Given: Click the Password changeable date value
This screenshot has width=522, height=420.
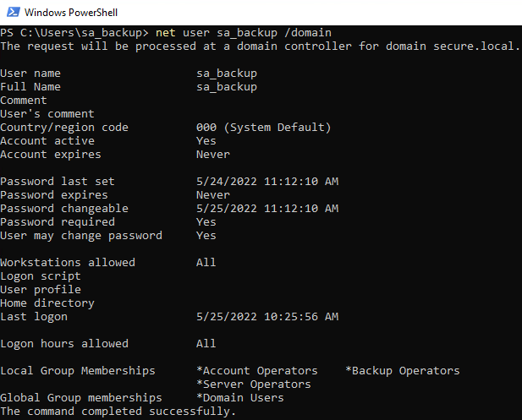Looking at the screenshot, I should click(267, 209).
